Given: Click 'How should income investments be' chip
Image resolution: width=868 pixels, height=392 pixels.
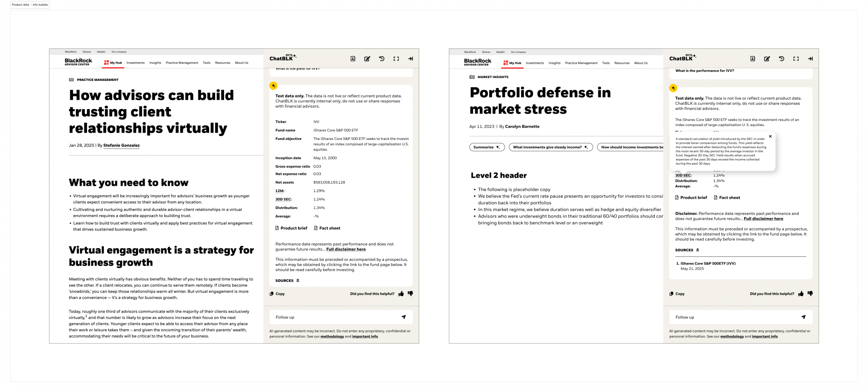Looking at the screenshot, I should 630,147.
